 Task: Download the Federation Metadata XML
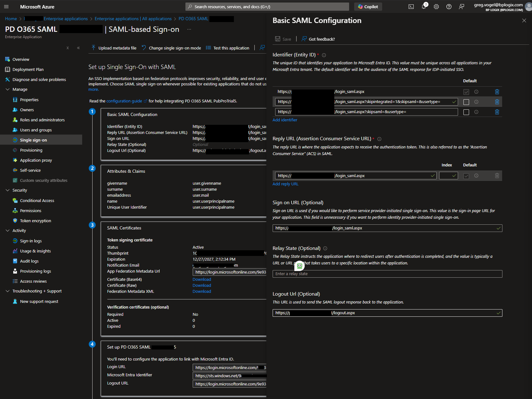202,292
